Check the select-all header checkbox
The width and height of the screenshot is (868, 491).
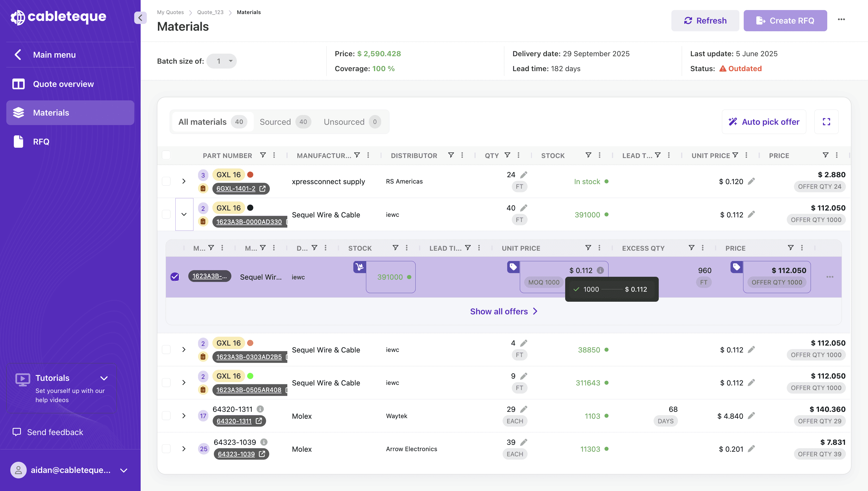click(x=166, y=155)
